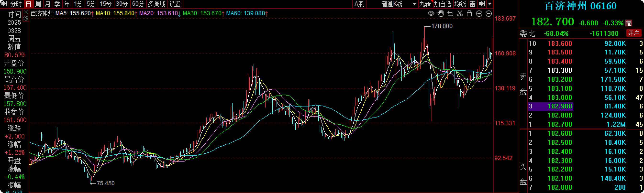Select buy price 182.100
The height and width of the screenshot is (193, 644).
[560, 178]
